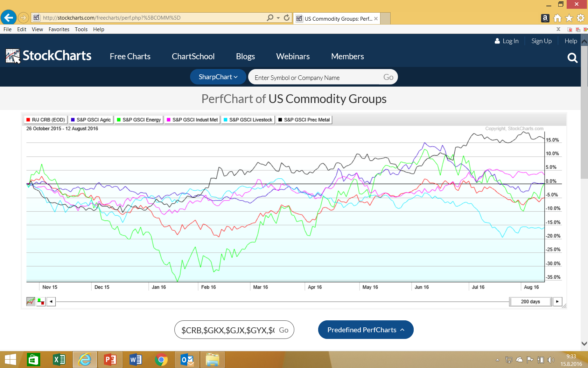Open File Explorer from taskbar
This screenshot has height=368, width=588.
[x=212, y=360]
